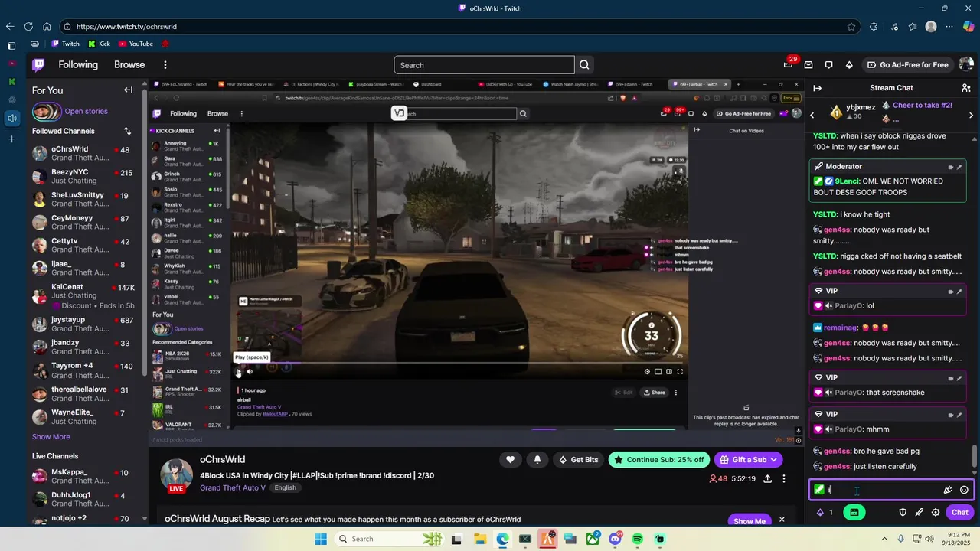Open BeezyNYC channel in sidebar
Viewport: 980px width, 551px height.
coord(84,177)
